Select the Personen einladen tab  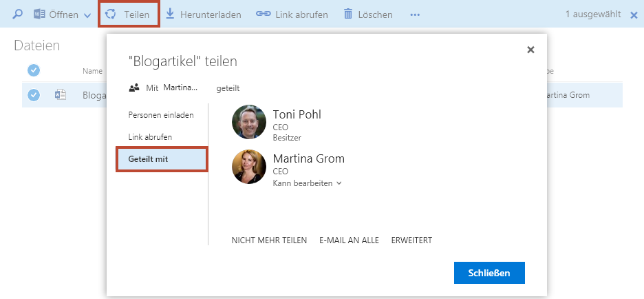(x=161, y=115)
